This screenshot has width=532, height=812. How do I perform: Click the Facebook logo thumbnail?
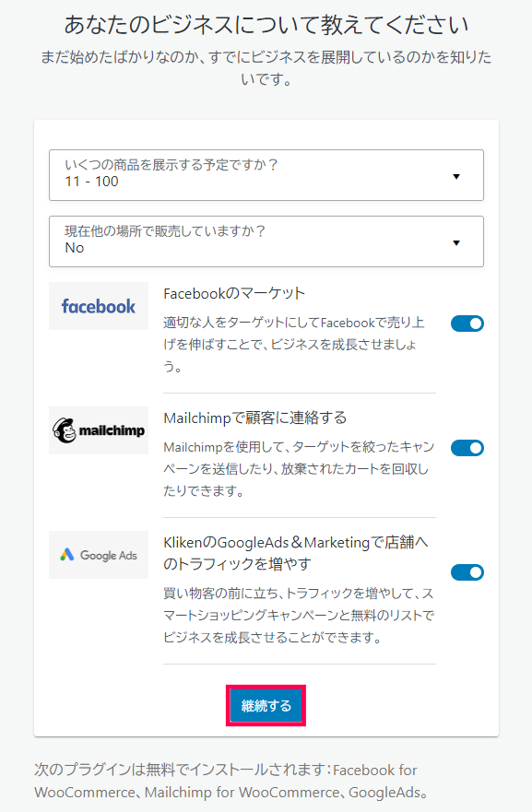point(99,306)
